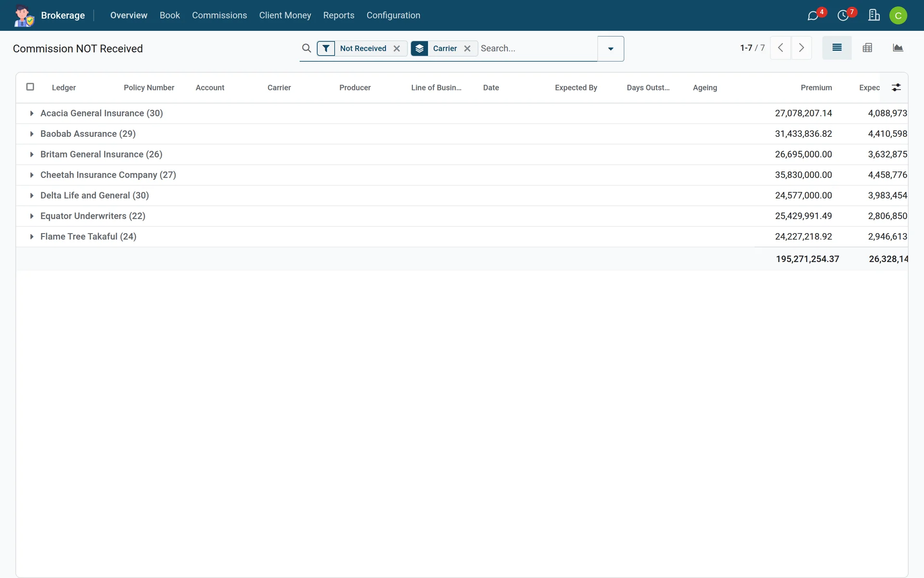The width and height of the screenshot is (924, 578).
Task: Click the 1-7 / 7 pager counter
Action: tap(752, 48)
